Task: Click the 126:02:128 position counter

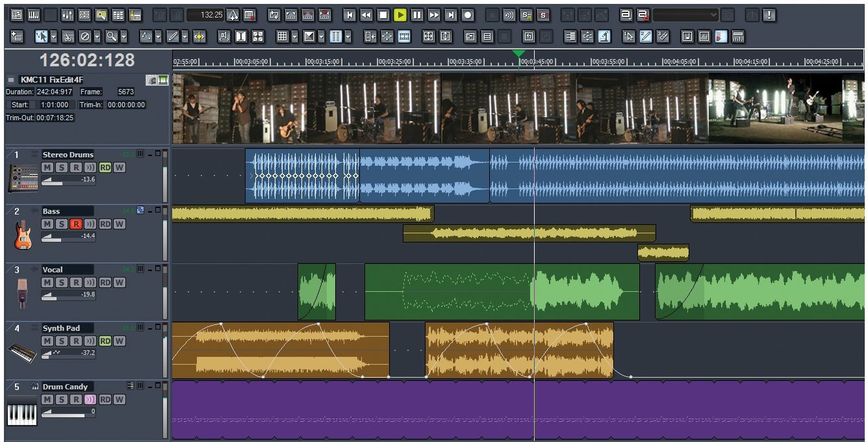Action: pos(87,60)
